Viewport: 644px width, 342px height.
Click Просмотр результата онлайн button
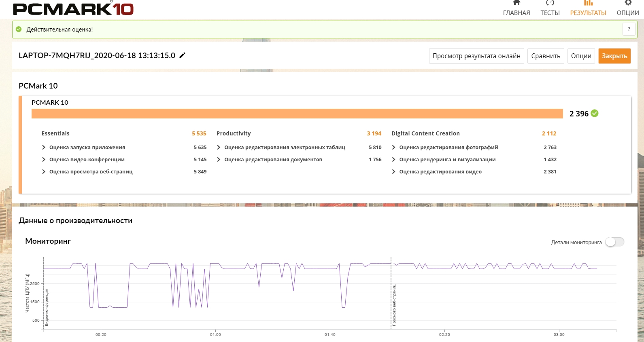tap(476, 56)
